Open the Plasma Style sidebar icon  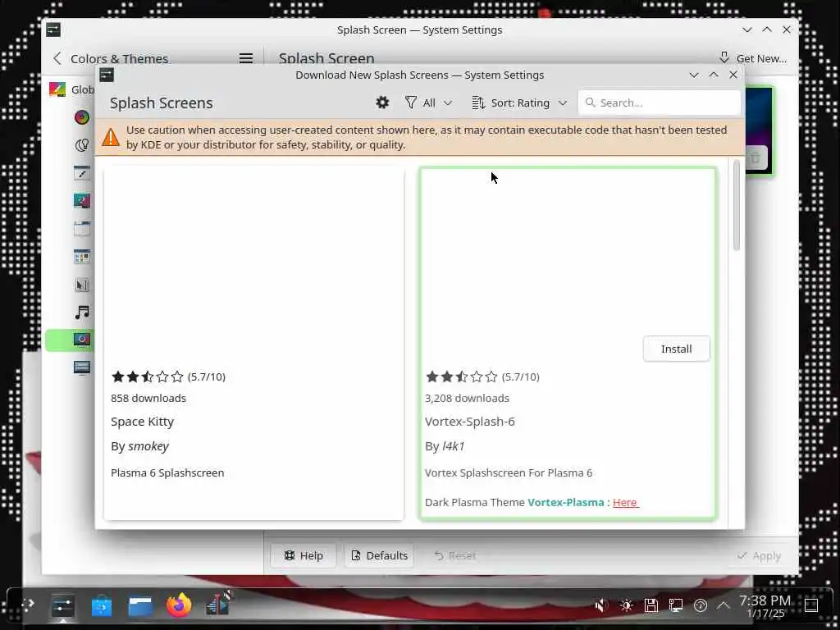[x=82, y=200]
